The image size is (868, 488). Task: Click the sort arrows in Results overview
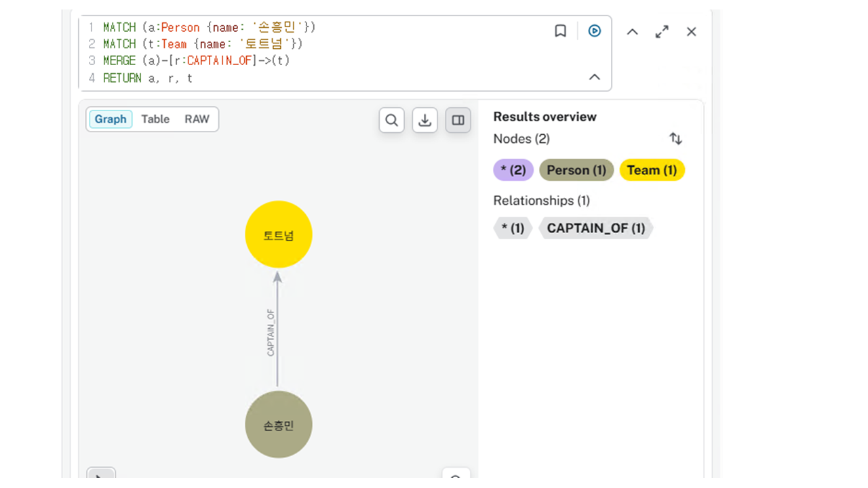click(x=675, y=139)
